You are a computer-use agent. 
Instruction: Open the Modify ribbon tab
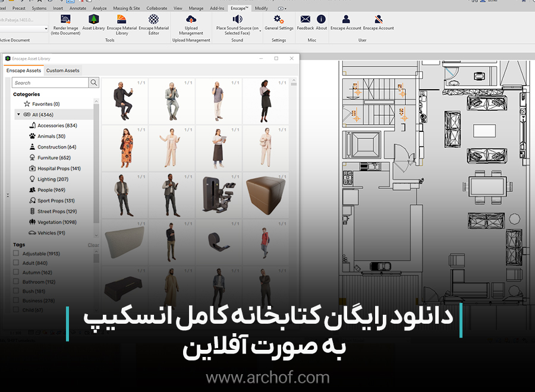(x=262, y=8)
